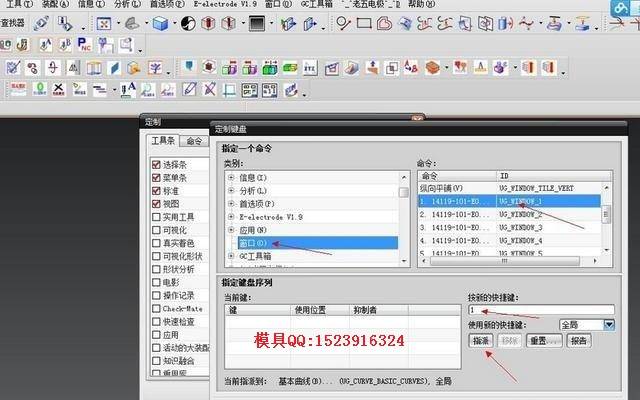
Task: Click the 指派 assign button
Action: pyautogui.click(x=481, y=340)
